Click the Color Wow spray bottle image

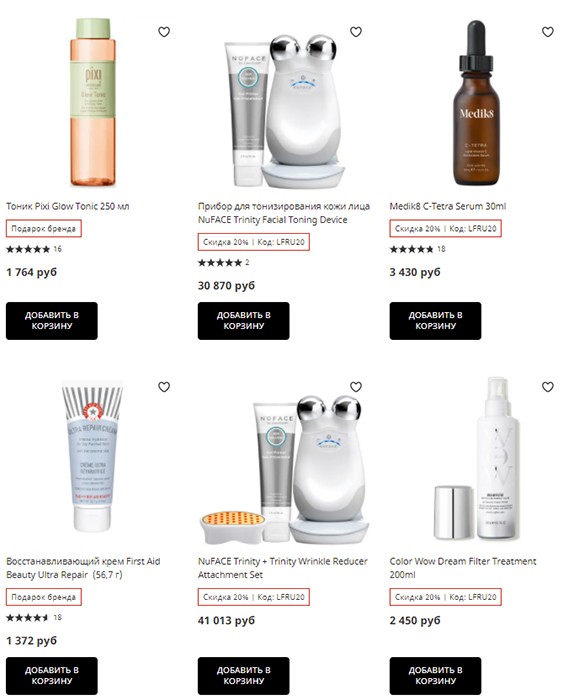pyautogui.click(x=477, y=458)
